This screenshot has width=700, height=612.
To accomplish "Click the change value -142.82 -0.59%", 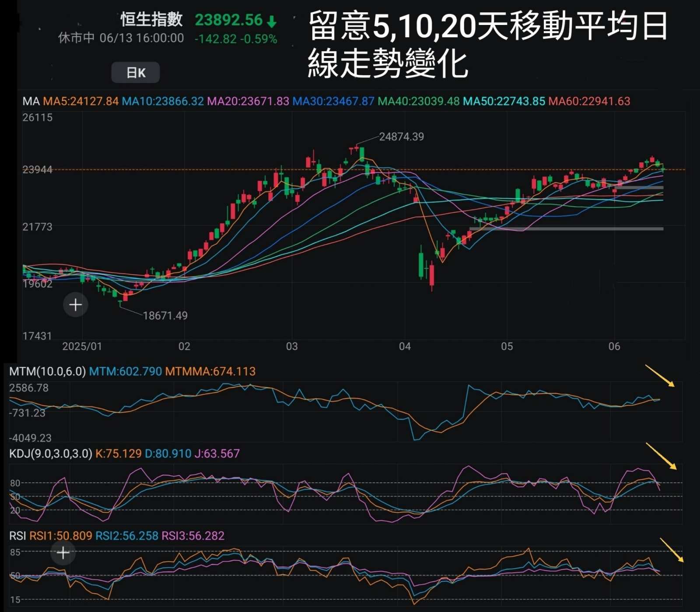I will point(236,39).
